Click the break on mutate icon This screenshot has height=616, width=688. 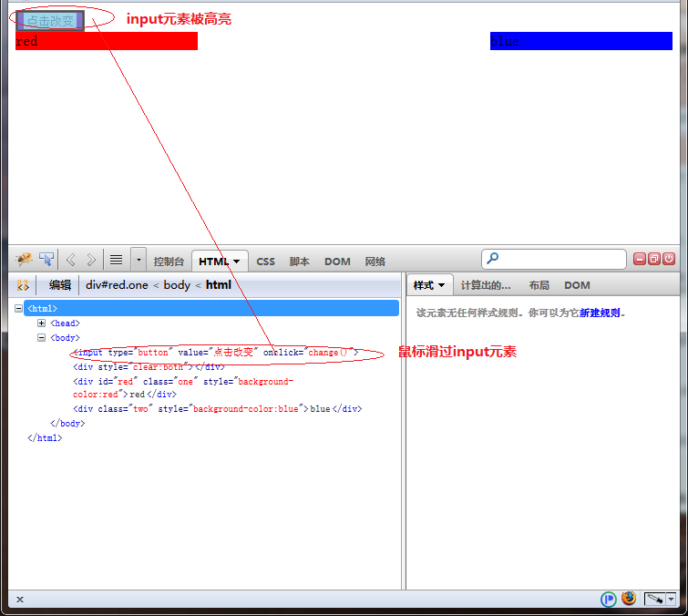coord(23,285)
